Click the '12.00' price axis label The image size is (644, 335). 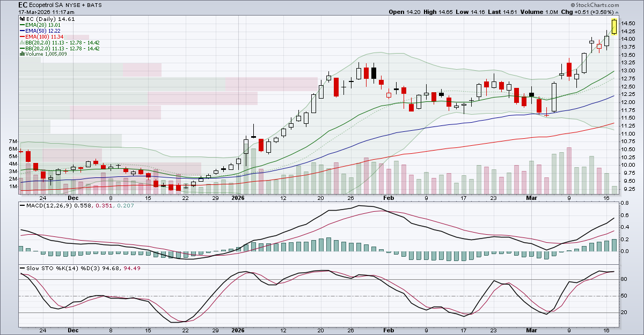(x=629, y=102)
